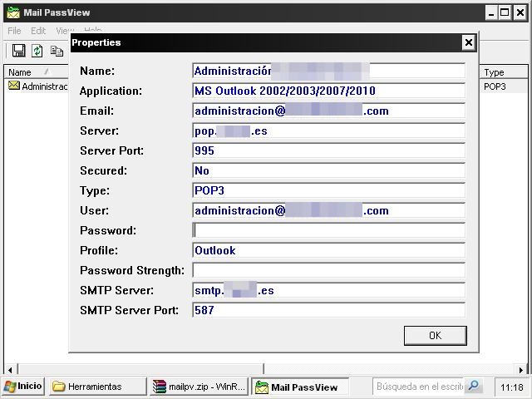
Task: Click the Mail PassView title bar icon
Action: 13,12
